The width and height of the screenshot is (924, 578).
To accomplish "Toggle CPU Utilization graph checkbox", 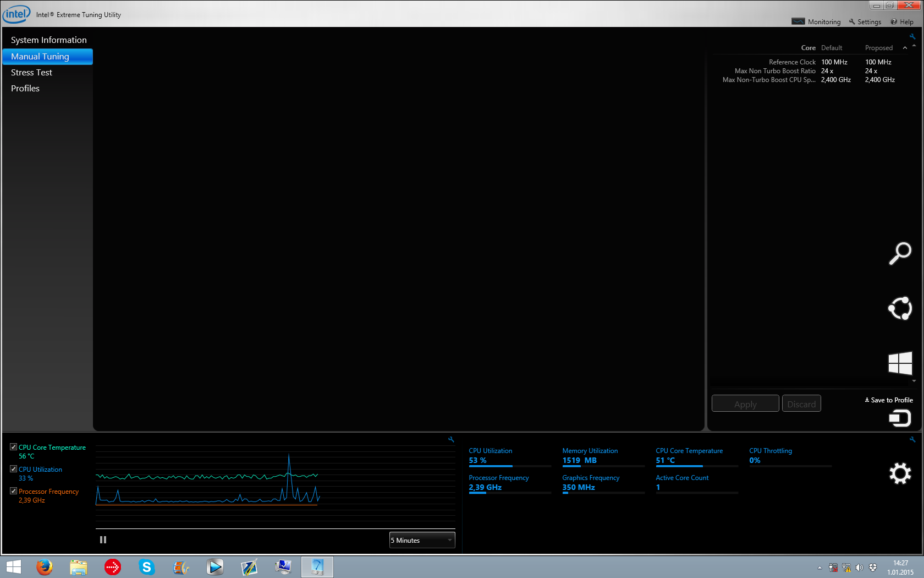I will pos(13,469).
